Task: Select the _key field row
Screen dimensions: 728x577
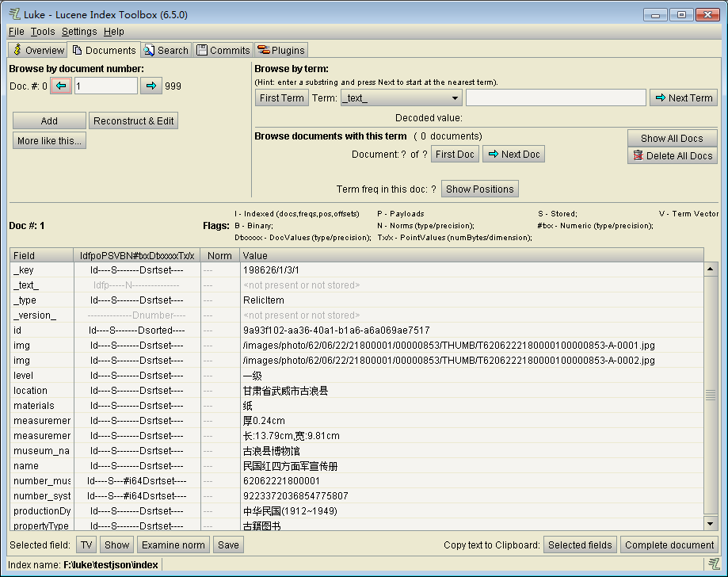Action: click(356, 270)
